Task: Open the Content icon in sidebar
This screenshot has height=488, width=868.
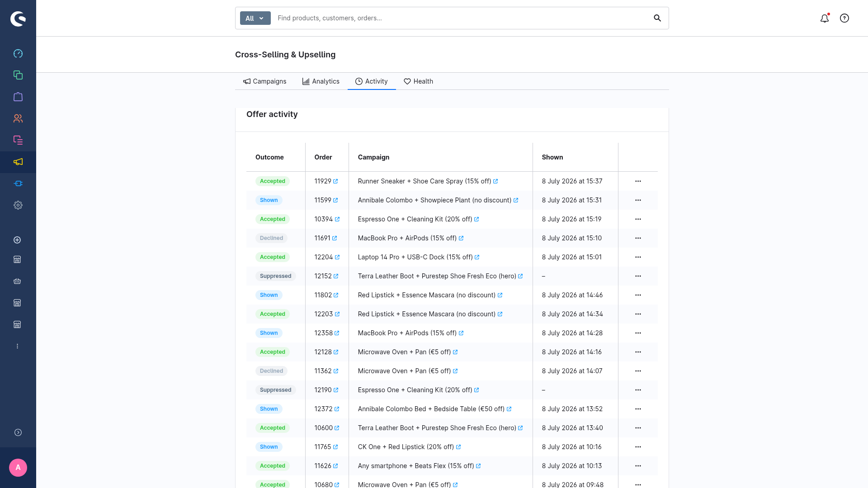Action: (18, 140)
